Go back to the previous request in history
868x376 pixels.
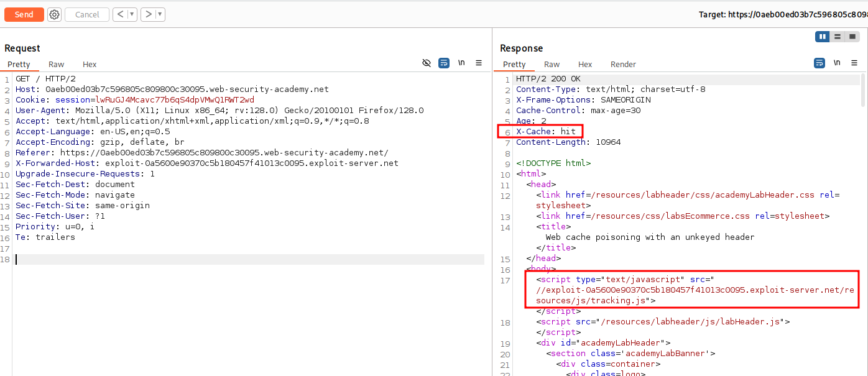click(120, 14)
